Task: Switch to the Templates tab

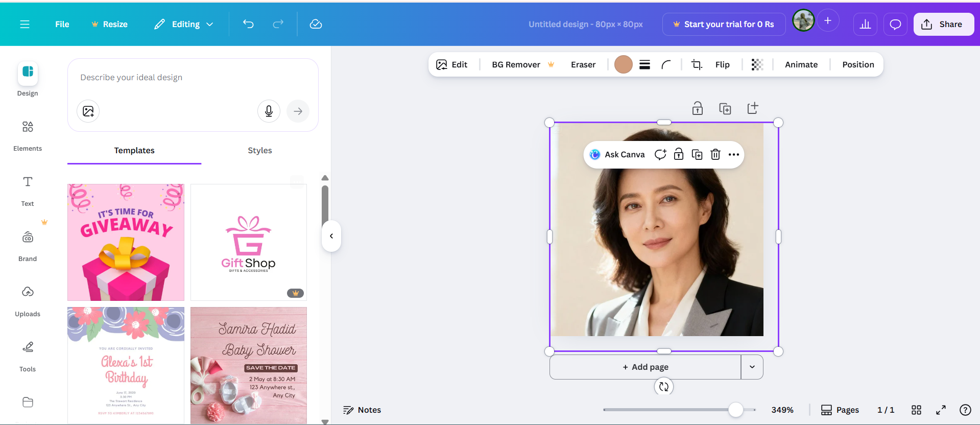Action: (134, 150)
